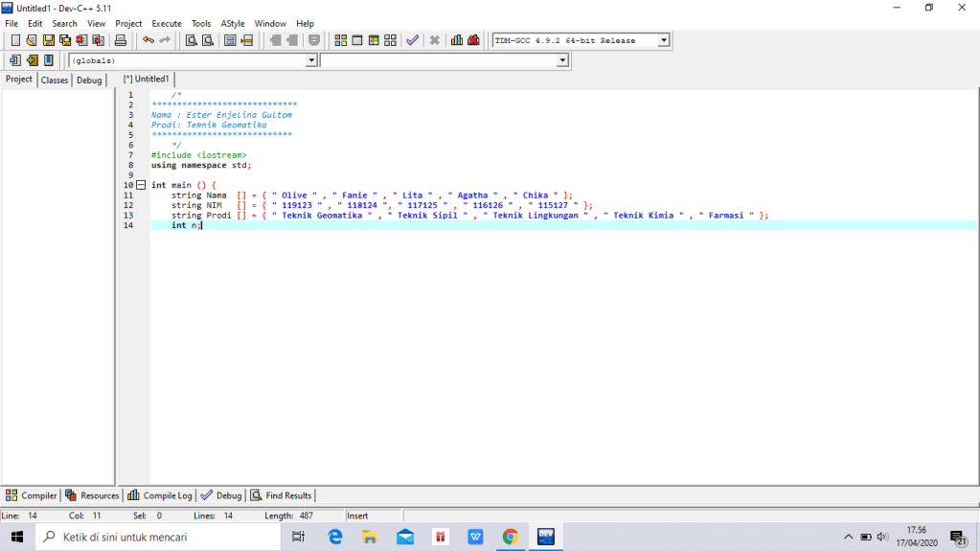980x551 pixels.
Task: Switch to the Classes panel tab
Action: pos(55,80)
